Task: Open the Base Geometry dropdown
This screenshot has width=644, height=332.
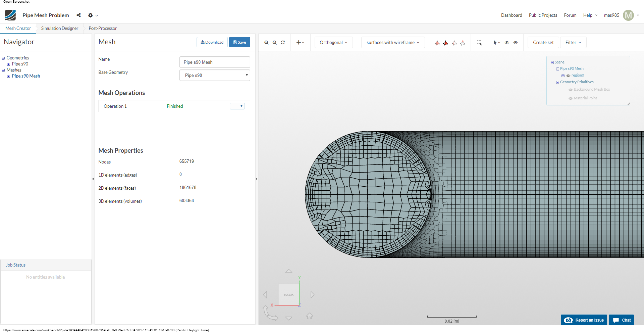Action: click(x=214, y=75)
